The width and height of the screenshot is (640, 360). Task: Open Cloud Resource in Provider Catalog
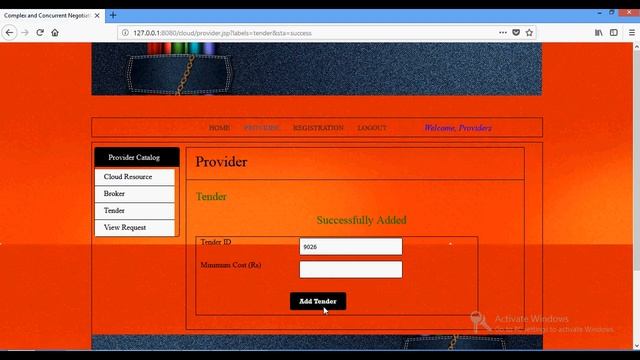tap(135, 177)
